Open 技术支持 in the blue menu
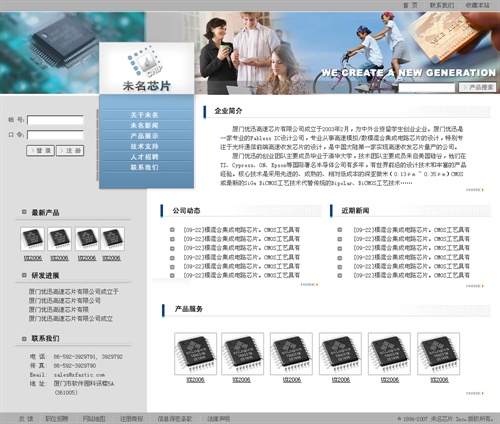Screen dimensions: 500x424 pos(144,146)
